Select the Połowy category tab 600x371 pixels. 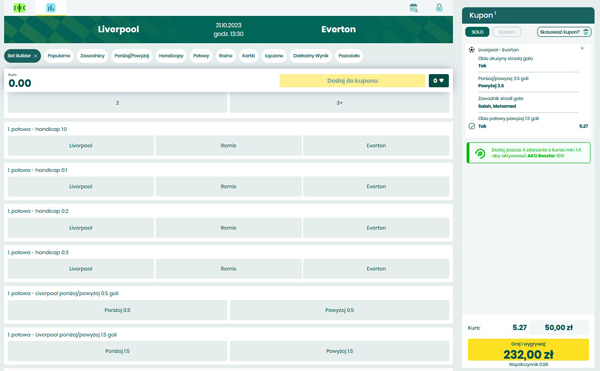(x=201, y=56)
